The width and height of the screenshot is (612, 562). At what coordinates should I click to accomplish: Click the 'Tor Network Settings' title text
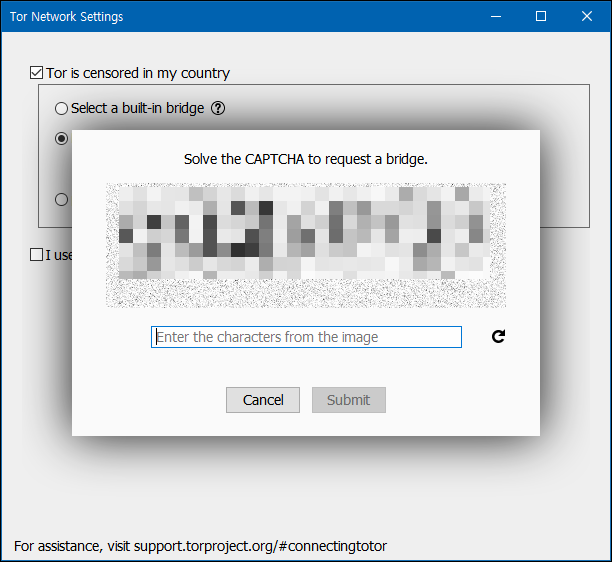coord(66,17)
